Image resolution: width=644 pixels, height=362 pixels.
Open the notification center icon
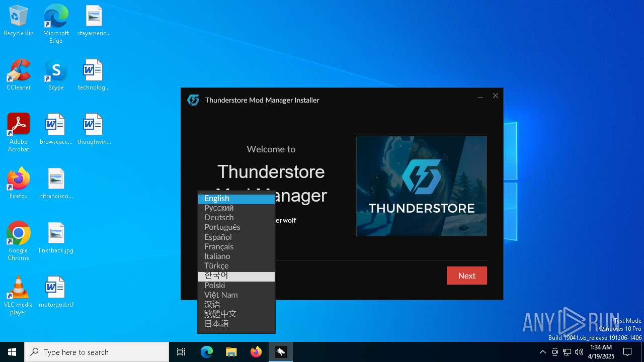pyautogui.click(x=627, y=352)
